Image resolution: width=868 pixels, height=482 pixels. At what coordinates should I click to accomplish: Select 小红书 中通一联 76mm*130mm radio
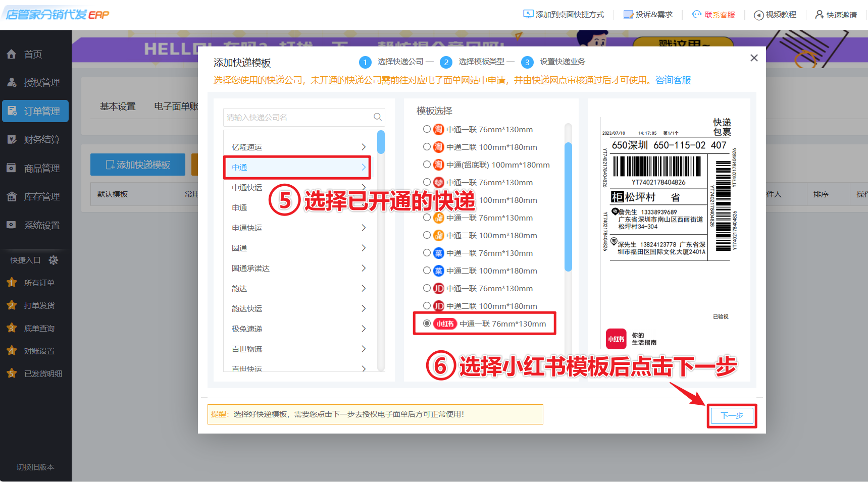pyautogui.click(x=427, y=324)
